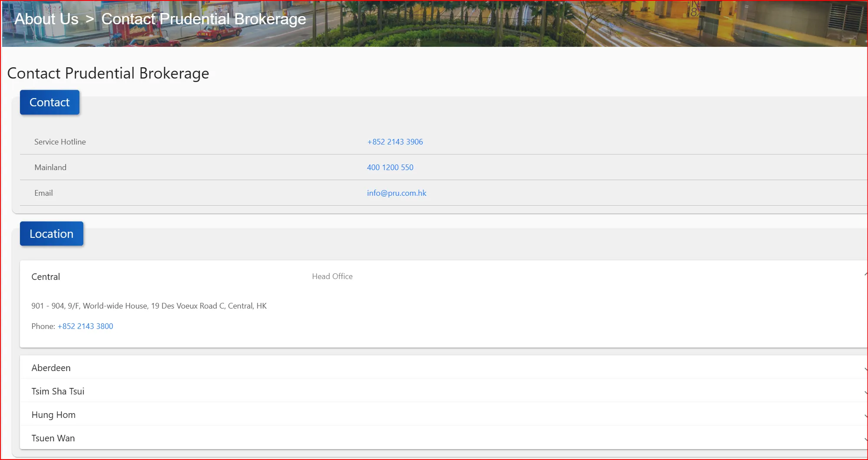Open the info@pru.com.hk email link
Image resolution: width=868 pixels, height=460 pixels.
(397, 193)
